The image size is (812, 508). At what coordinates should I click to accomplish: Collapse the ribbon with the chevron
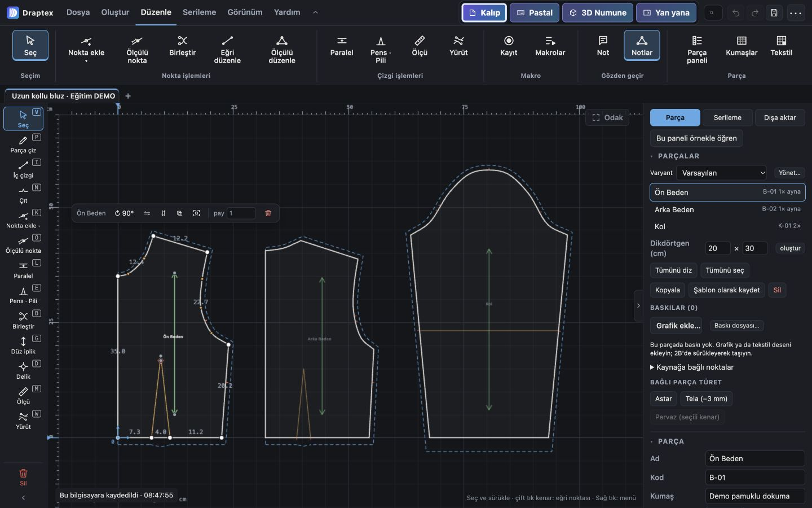(x=315, y=12)
